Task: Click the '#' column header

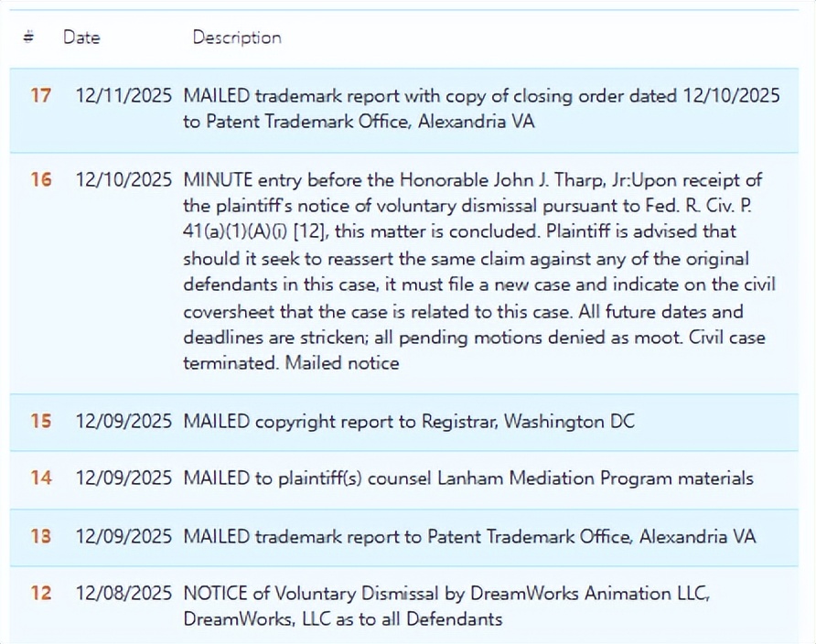Action: coord(28,38)
